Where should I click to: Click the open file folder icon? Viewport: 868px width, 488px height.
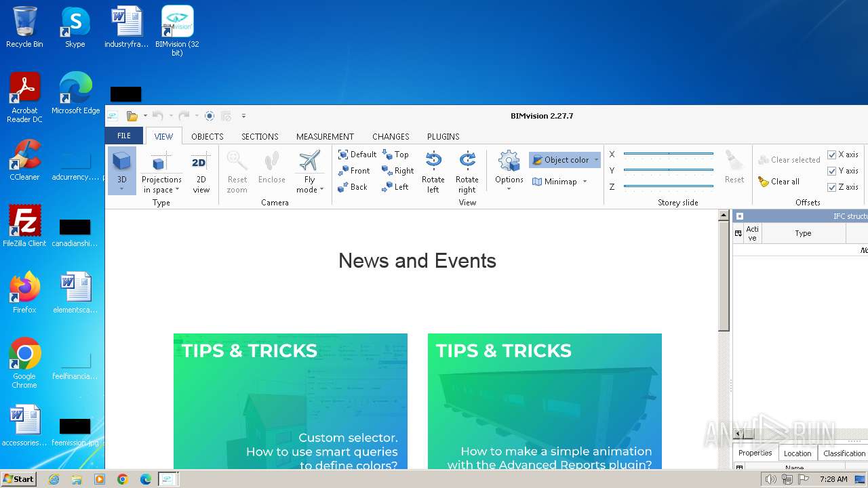(x=132, y=116)
